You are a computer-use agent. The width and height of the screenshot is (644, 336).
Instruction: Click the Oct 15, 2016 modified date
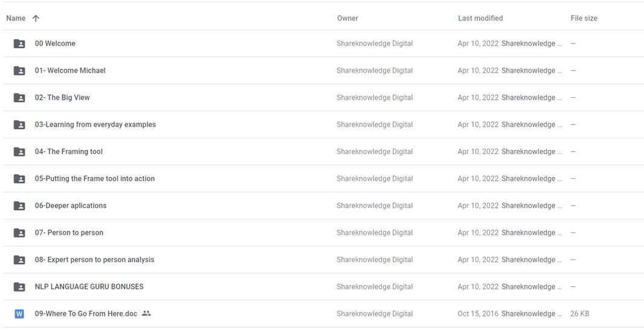point(478,314)
